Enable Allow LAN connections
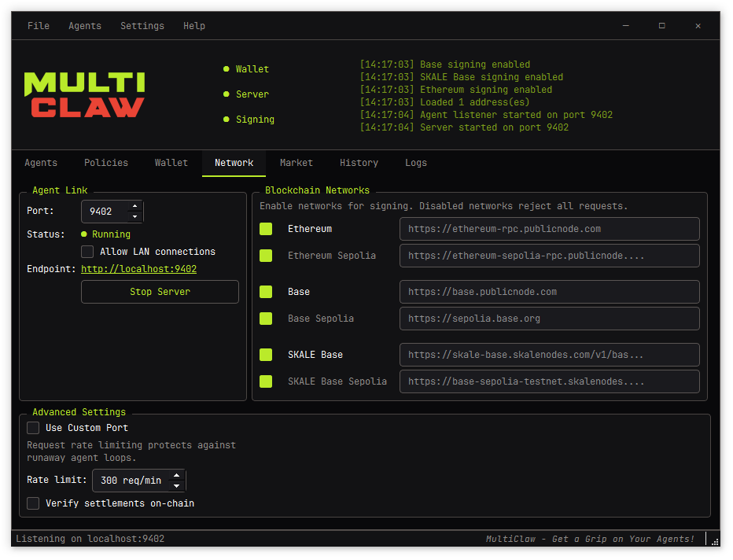733x560 pixels. pyautogui.click(x=87, y=252)
